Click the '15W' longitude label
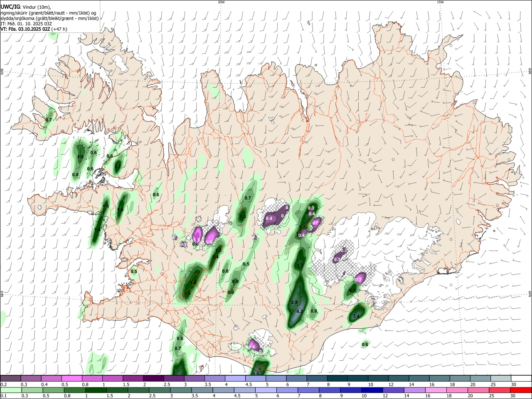This screenshot has height=399, width=532. click(440, 2)
